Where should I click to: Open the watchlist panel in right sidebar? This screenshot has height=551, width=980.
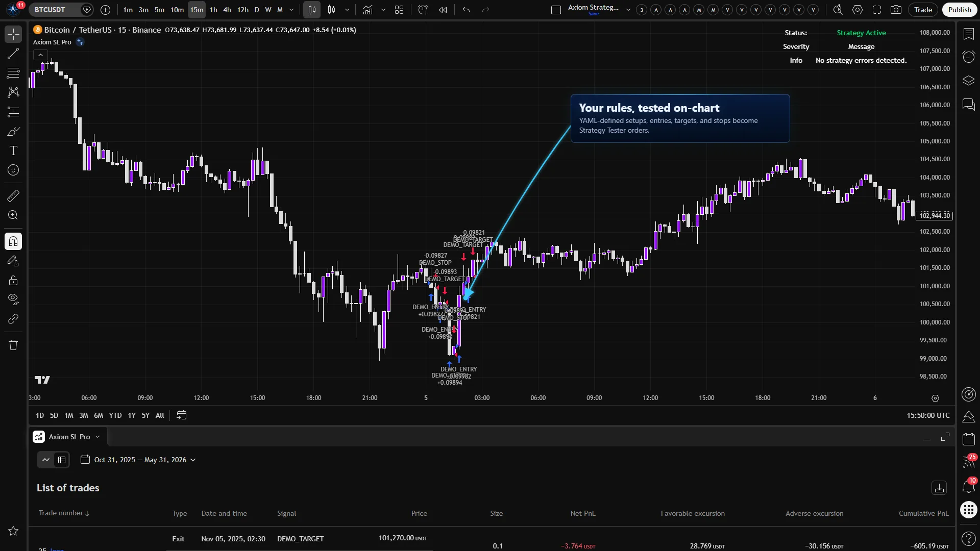(x=968, y=34)
